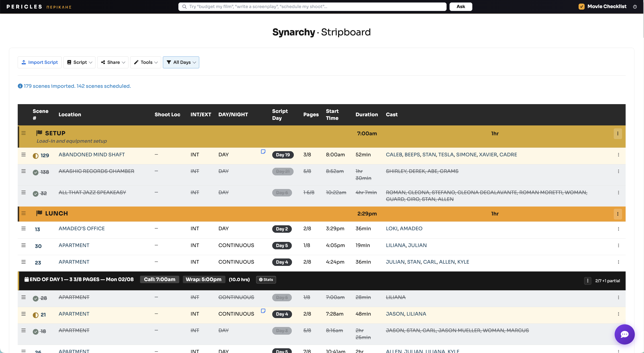
Task: Click AMADEO'S OFFICE location link
Action: pyautogui.click(x=82, y=229)
